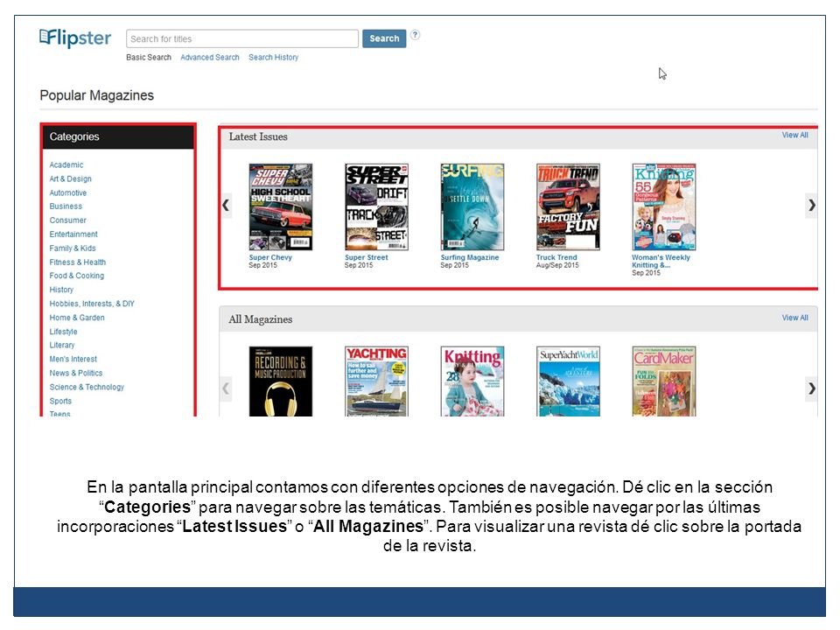Image resolution: width=840 pixels, height=630 pixels.
Task: Open Woman's Weekly Knitting cover
Action: [x=664, y=206]
